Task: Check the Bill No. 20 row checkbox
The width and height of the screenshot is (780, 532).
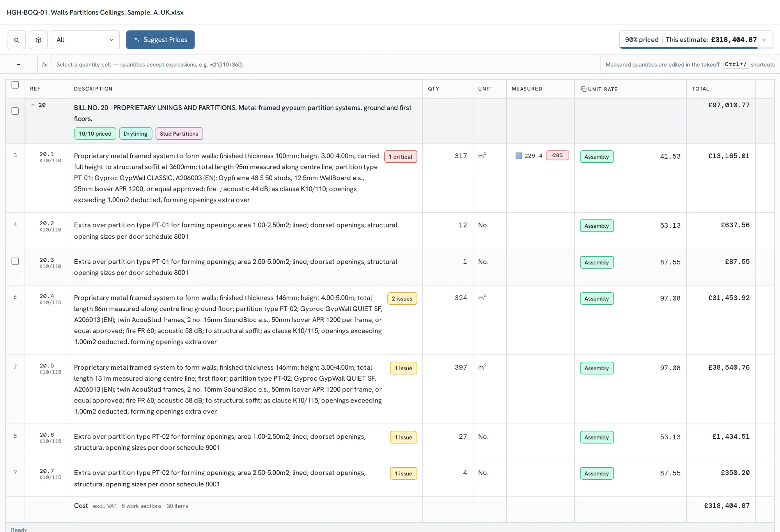Action: (15, 111)
